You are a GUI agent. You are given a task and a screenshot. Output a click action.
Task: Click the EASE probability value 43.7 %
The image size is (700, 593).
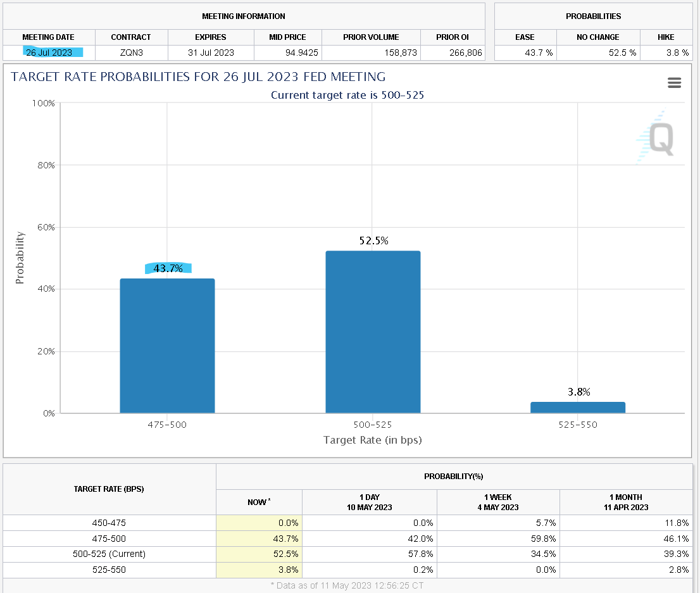(x=539, y=53)
